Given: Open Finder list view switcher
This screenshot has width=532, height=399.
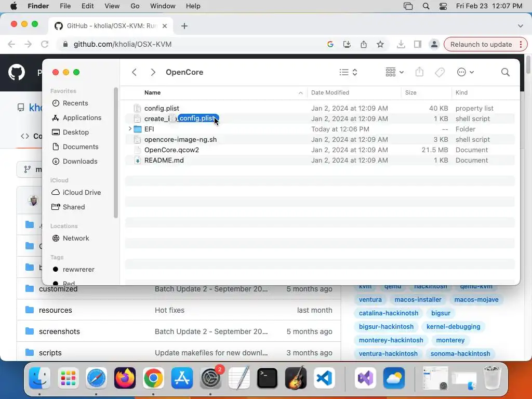Looking at the screenshot, I should pos(349,72).
